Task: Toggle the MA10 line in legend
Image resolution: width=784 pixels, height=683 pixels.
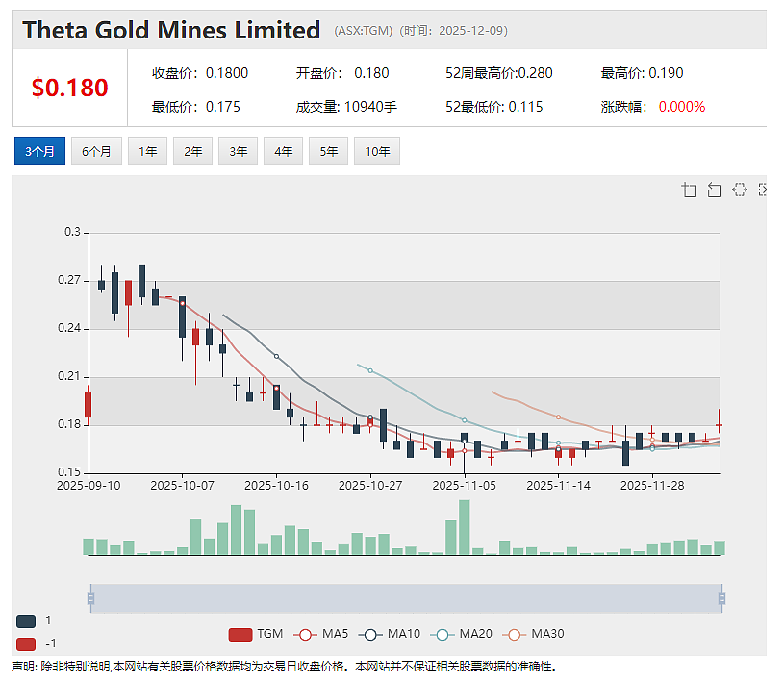Action: (390, 635)
